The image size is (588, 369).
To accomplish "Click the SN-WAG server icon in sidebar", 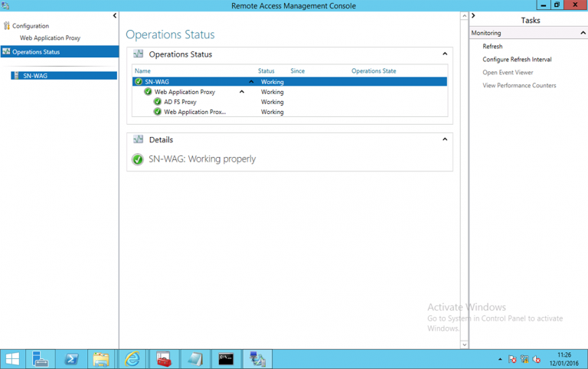I will 16,76.
